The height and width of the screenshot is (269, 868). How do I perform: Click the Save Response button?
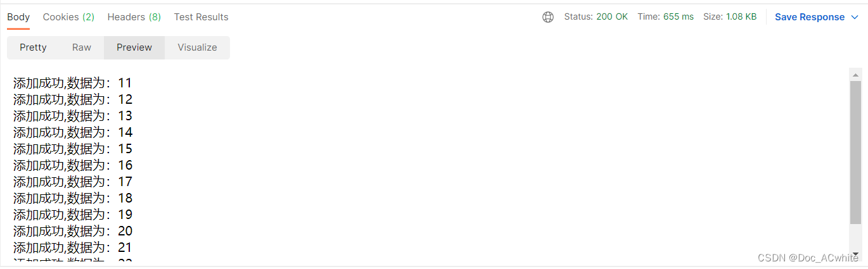809,17
